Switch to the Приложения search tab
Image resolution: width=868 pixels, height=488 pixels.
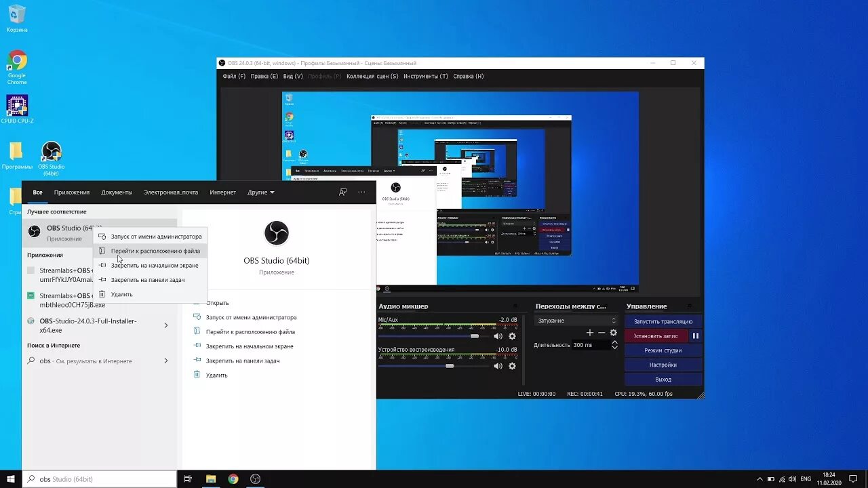72,192
